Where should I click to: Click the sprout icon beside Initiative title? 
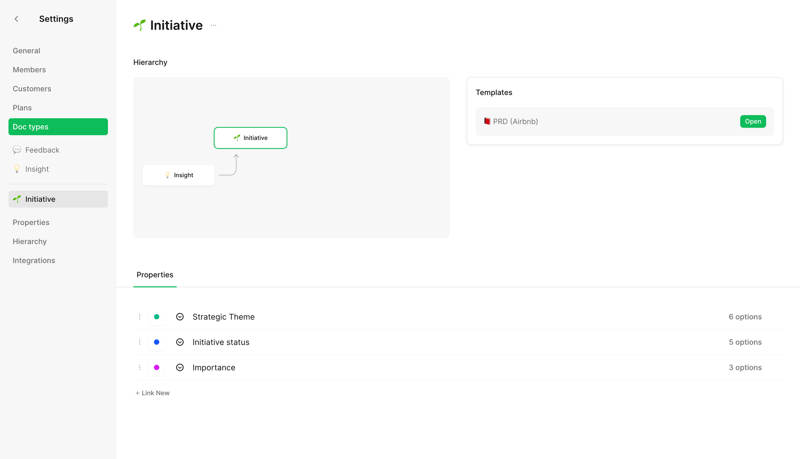pyautogui.click(x=139, y=25)
